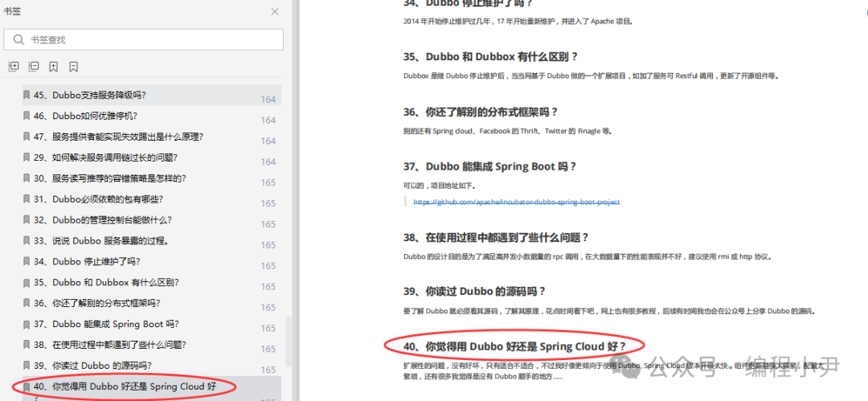Click the 书签 panel title

coord(12,11)
